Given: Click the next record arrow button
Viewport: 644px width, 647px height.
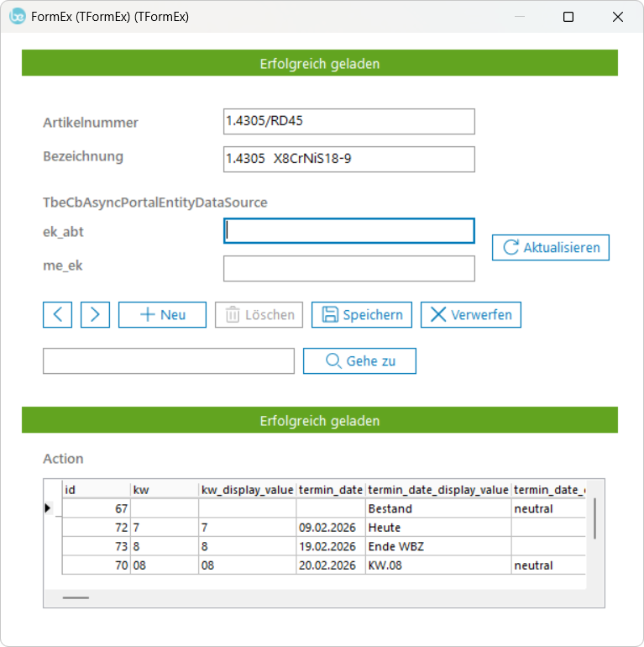Looking at the screenshot, I should pos(95,314).
